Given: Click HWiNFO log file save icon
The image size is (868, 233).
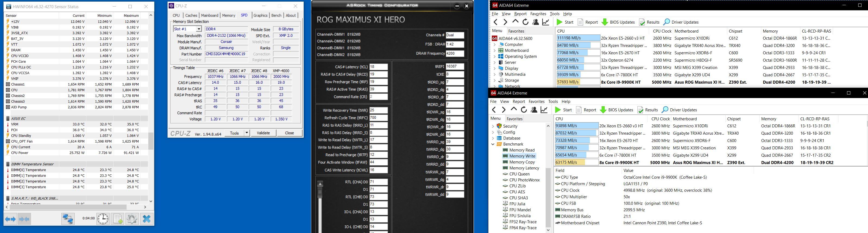Looking at the screenshot, I should (118, 219).
